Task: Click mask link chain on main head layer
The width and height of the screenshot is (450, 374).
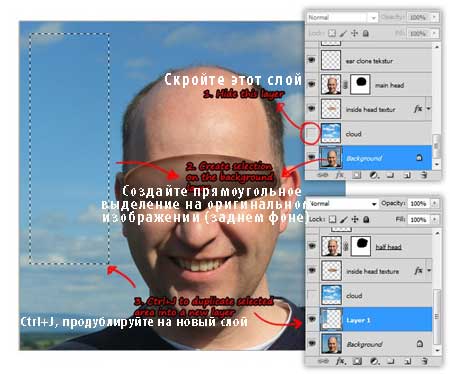Action: (346, 85)
